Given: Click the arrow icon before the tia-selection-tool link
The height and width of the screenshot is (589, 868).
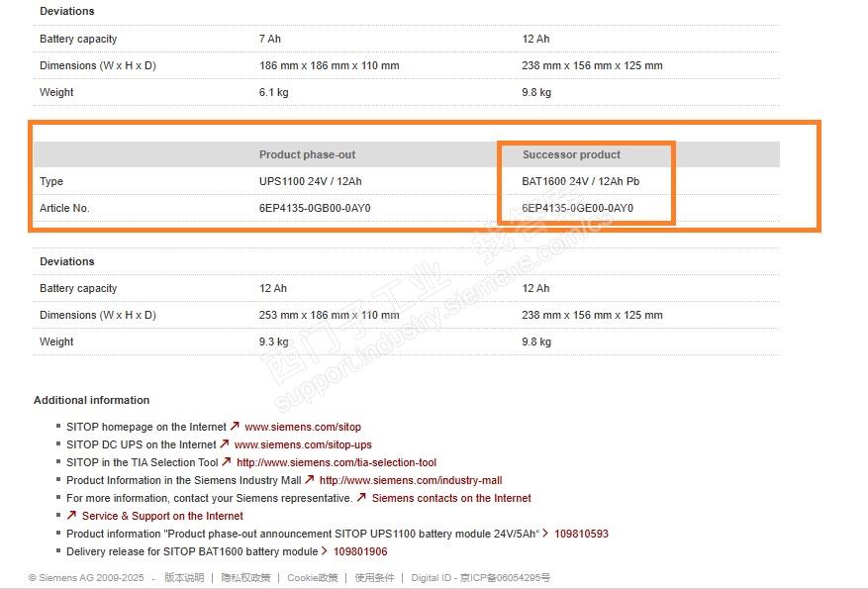Looking at the screenshot, I should (227, 461).
